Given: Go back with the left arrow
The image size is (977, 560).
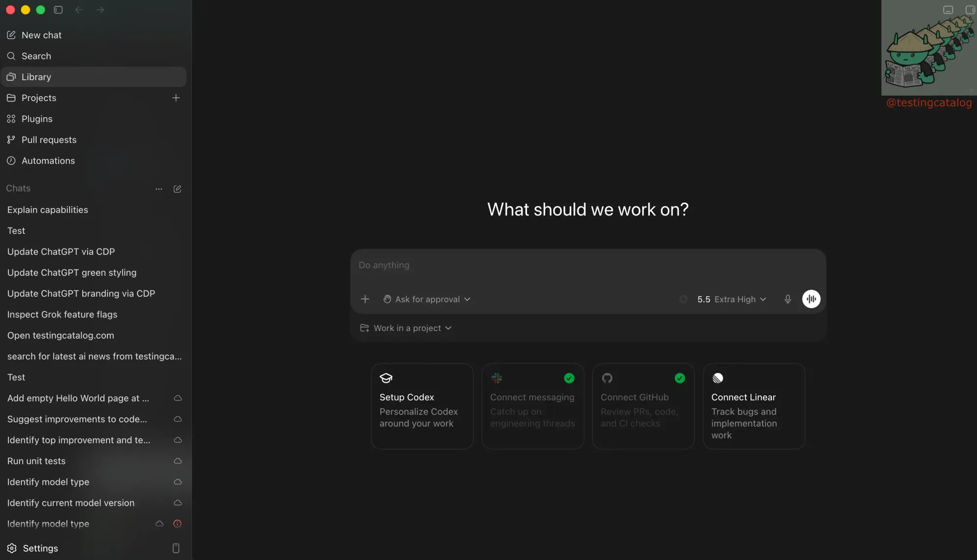Looking at the screenshot, I should coord(79,10).
